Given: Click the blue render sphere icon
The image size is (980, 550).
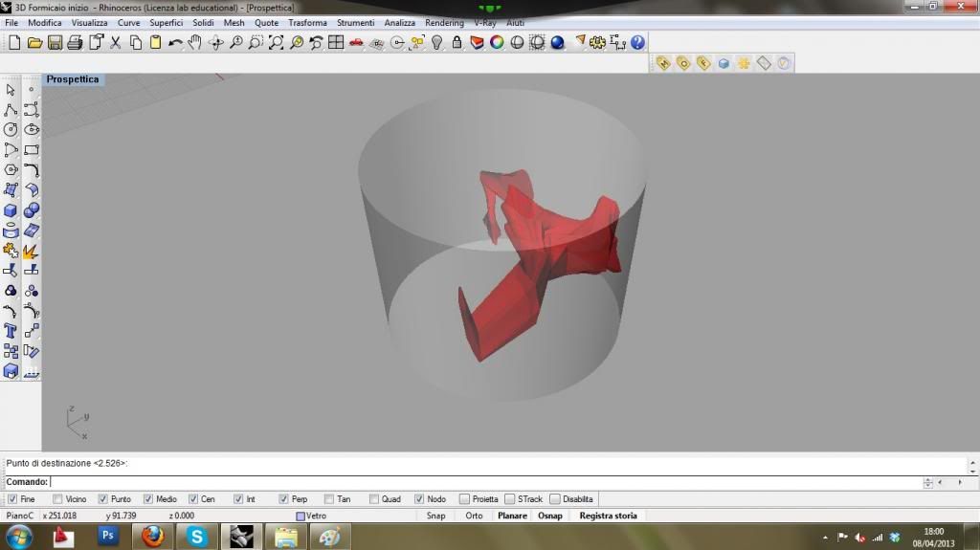Looking at the screenshot, I should click(558, 42).
